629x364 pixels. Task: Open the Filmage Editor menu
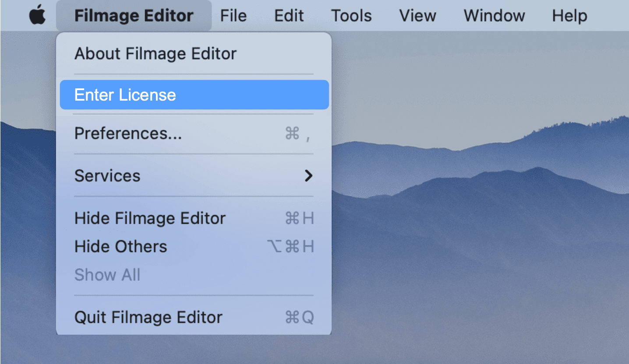134,15
